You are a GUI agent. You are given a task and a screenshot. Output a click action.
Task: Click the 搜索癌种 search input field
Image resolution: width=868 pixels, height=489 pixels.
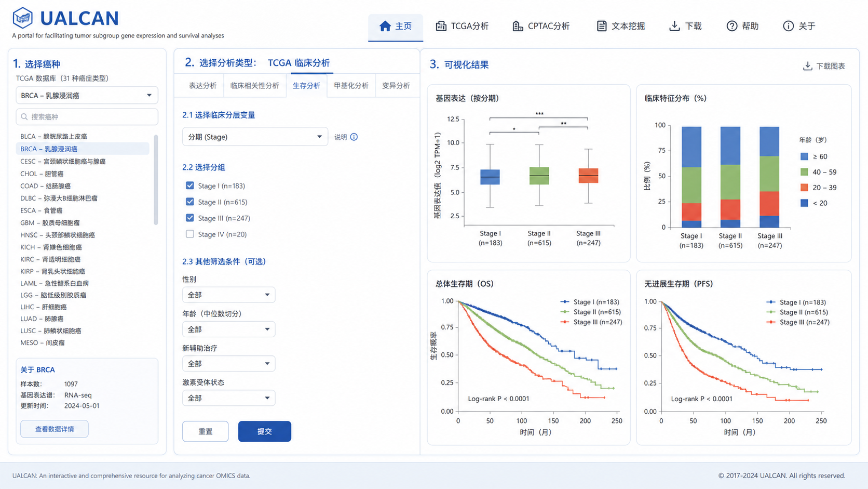87,117
